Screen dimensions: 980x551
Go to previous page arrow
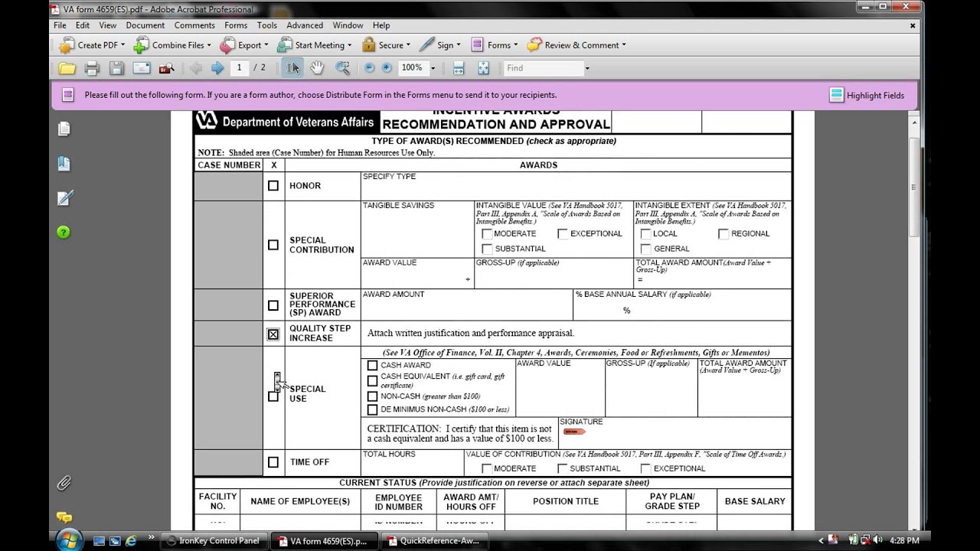click(196, 68)
